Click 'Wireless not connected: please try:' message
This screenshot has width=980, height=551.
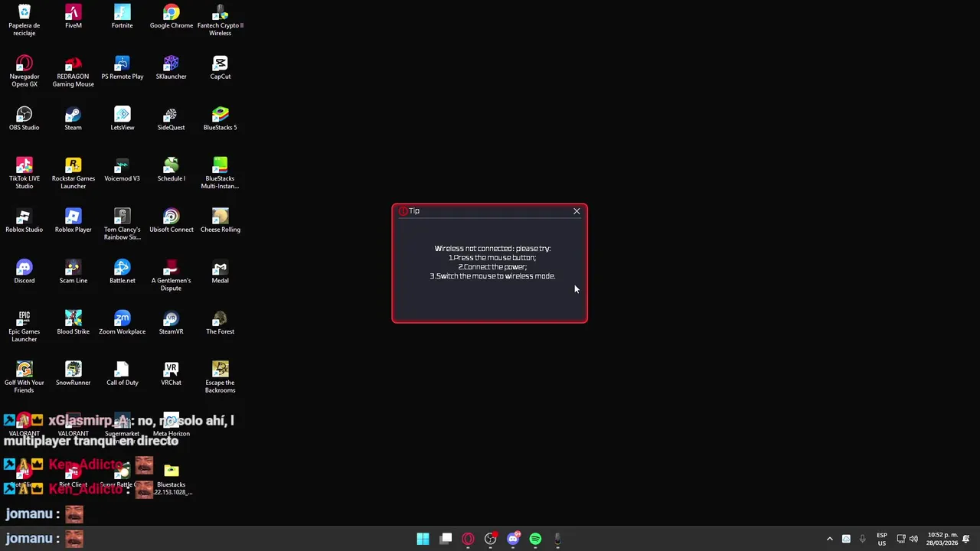click(492, 248)
